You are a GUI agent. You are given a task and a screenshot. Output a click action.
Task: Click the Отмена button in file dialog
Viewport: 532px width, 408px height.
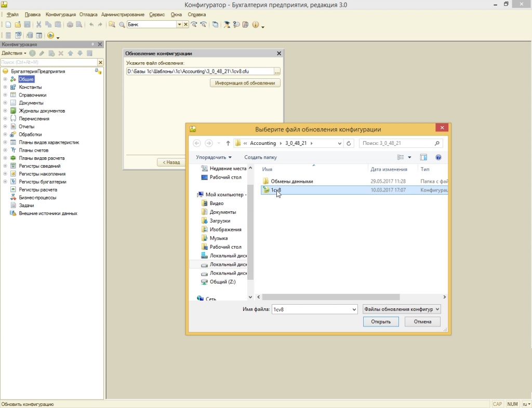422,322
